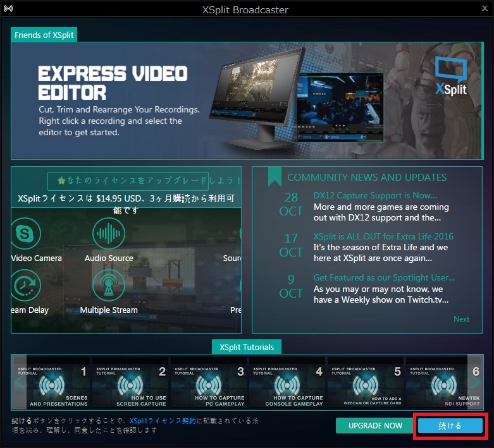Open XSplit is ALL OUT for Extra Life article
Image resolution: width=494 pixels, height=448 pixels.
point(383,236)
